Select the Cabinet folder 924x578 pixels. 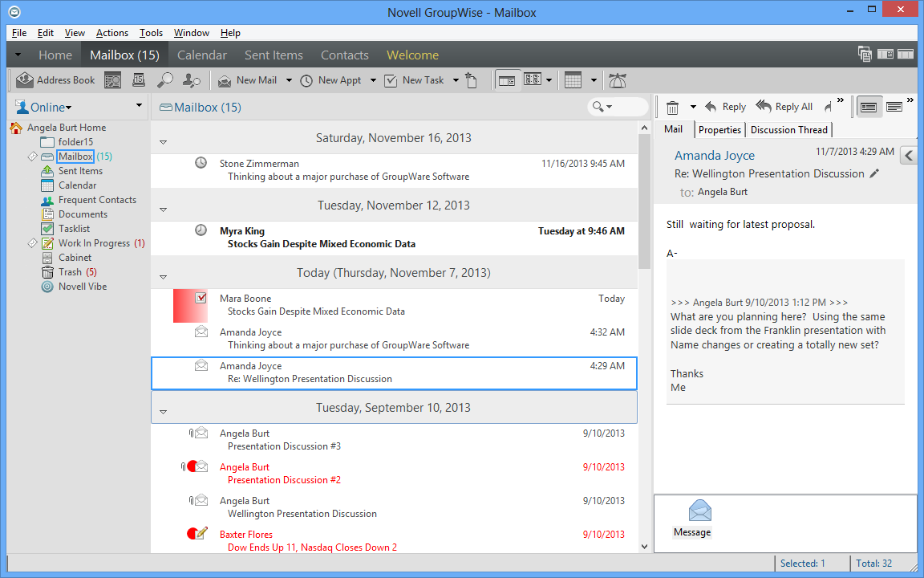click(x=75, y=258)
